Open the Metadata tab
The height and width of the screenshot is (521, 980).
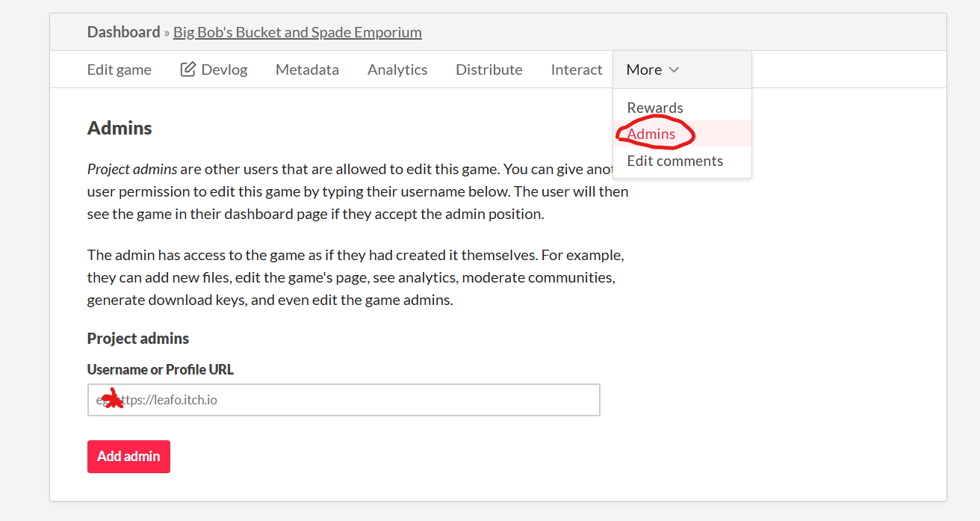click(x=307, y=70)
